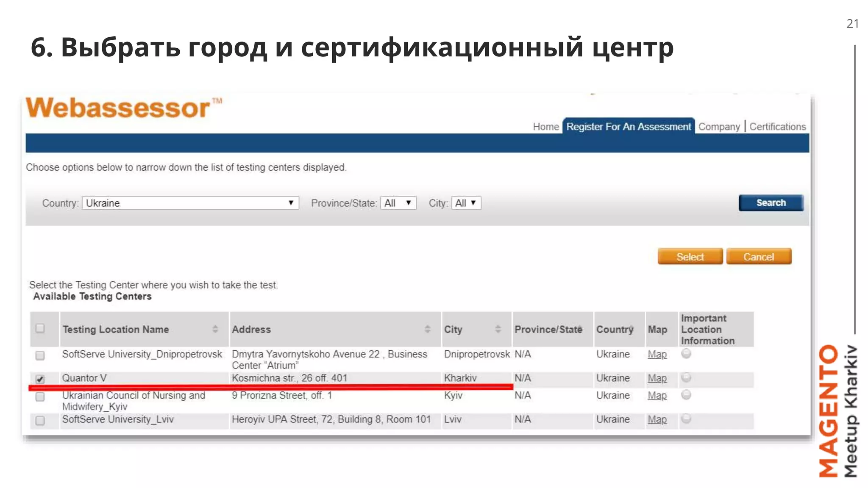Sort by Address column arrows
This screenshot has width=868, height=488.
tap(427, 329)
